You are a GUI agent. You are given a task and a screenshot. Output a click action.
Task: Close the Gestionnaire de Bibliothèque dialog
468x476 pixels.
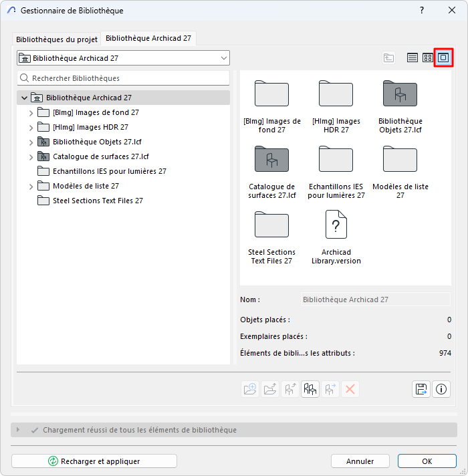(x=452, y=10)
